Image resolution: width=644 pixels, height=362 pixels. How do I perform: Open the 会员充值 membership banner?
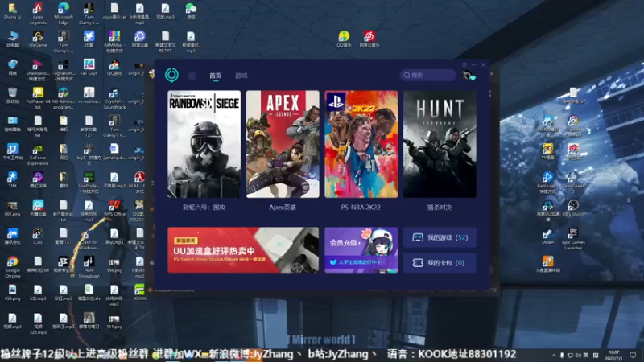click(x=361, y=250)
